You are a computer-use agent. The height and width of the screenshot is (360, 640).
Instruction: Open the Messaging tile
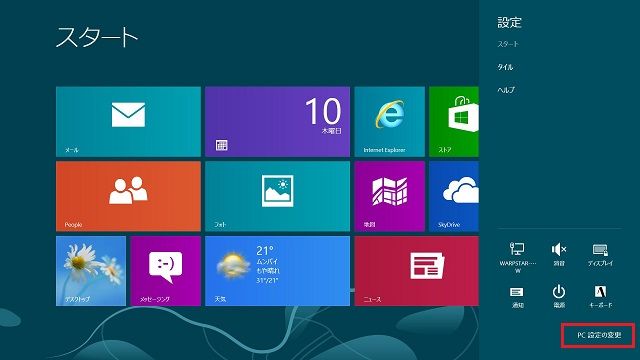pyautogui.click(x=166, y=271)
